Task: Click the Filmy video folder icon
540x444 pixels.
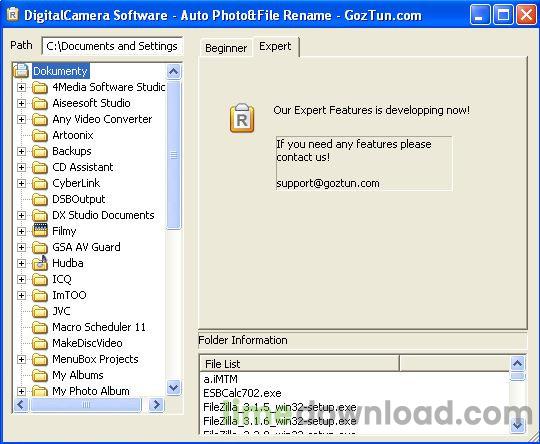Action: (x=40, y=230)
